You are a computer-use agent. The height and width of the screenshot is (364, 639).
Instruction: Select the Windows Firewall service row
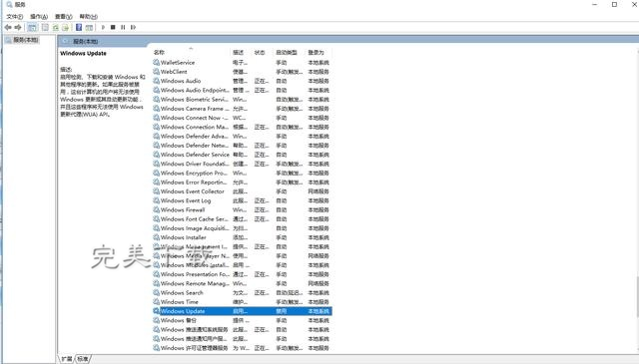point(242,209)
